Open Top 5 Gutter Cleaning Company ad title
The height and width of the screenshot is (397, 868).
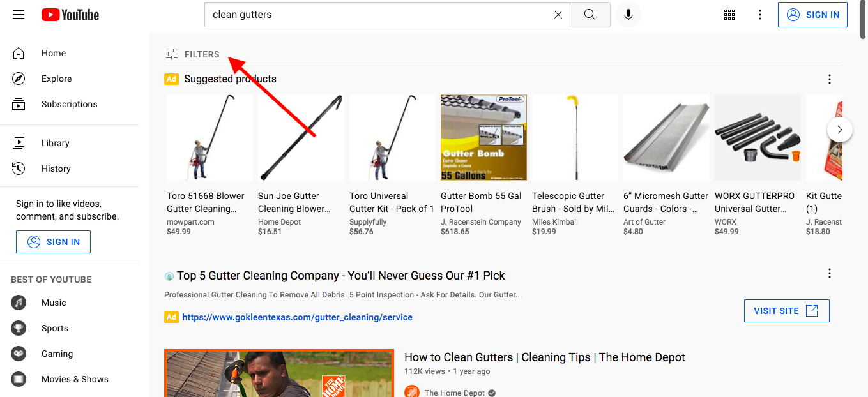pyautogui.click(x=341, y=276)
